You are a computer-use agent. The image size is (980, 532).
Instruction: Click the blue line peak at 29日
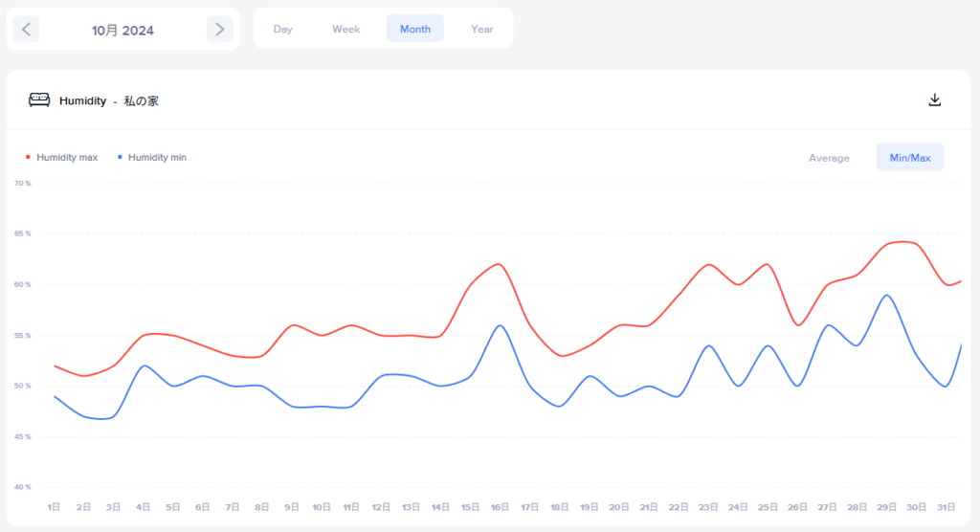888,295
